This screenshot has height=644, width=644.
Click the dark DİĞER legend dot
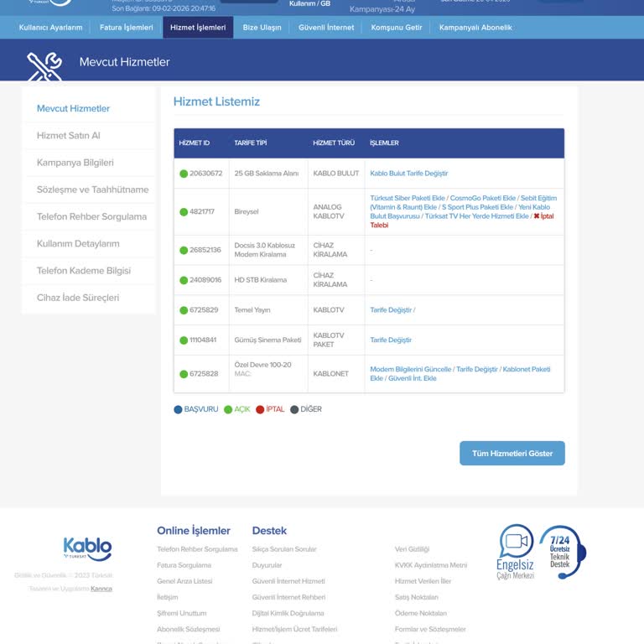tap(294, 409)
